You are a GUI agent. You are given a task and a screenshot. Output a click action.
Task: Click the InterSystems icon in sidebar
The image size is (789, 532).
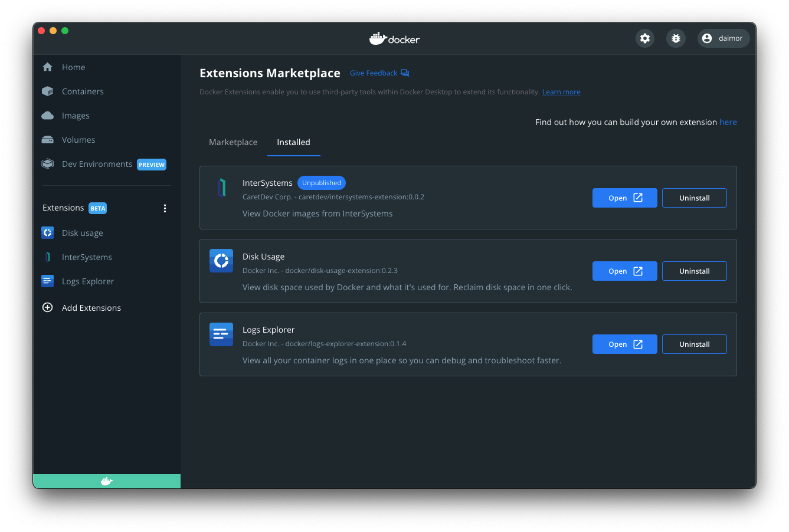(48, 257)
